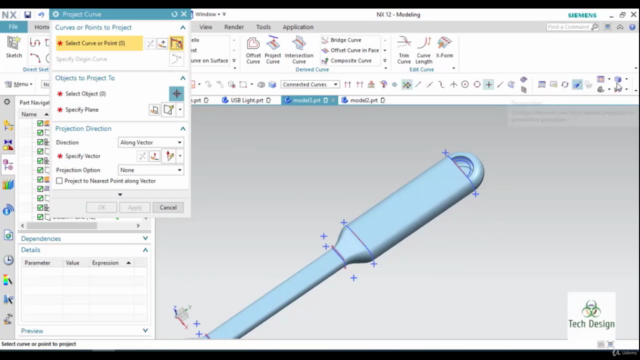Click the Trim Curve icon
This screenshot has width=640, height=360.
[404, 50]
